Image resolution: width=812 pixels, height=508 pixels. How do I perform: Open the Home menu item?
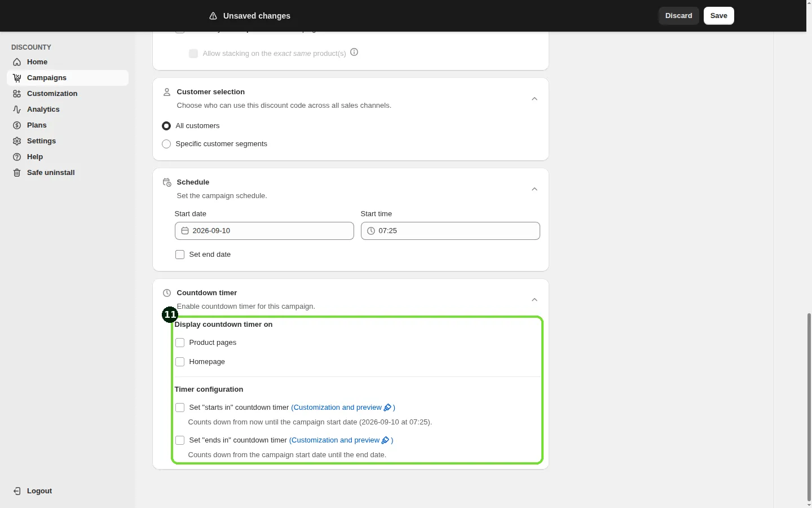coord(68,62)
